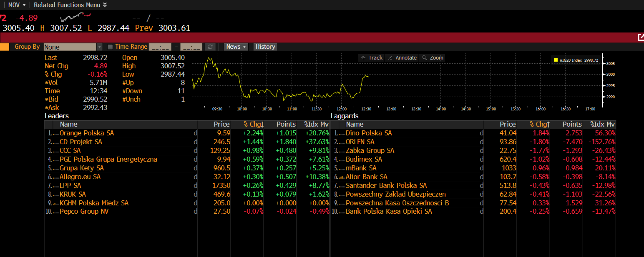Select ORLEN SA in Laggards list

click(x=360, y=142)
